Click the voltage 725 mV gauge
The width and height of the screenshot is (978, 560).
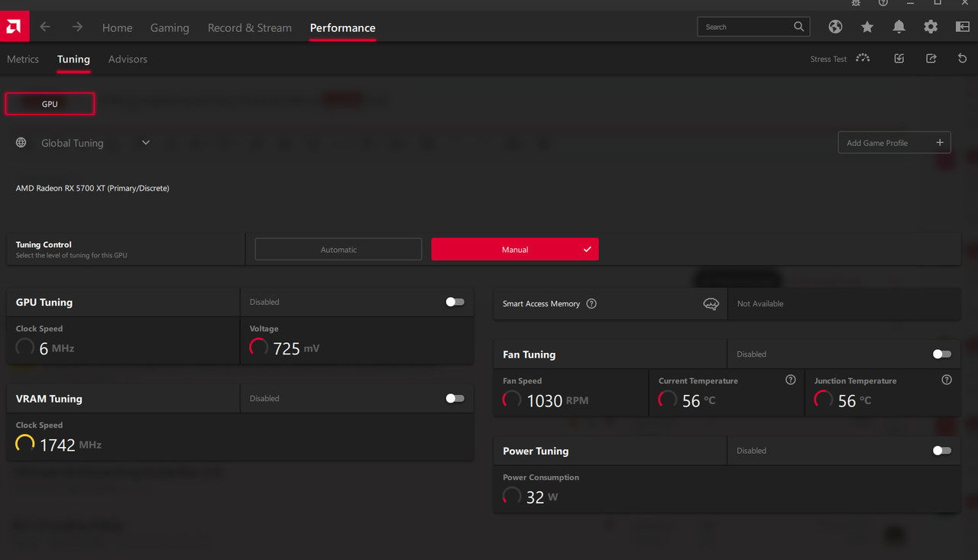259,348
